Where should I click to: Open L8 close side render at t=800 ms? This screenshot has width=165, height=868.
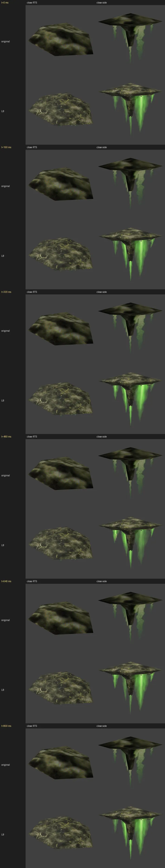point(130,833)
